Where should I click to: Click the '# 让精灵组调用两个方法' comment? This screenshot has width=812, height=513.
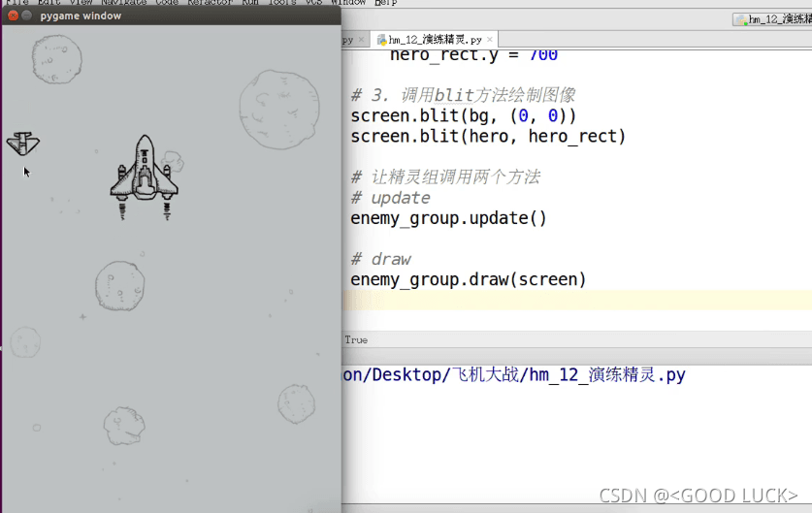(x=446, y=177)
